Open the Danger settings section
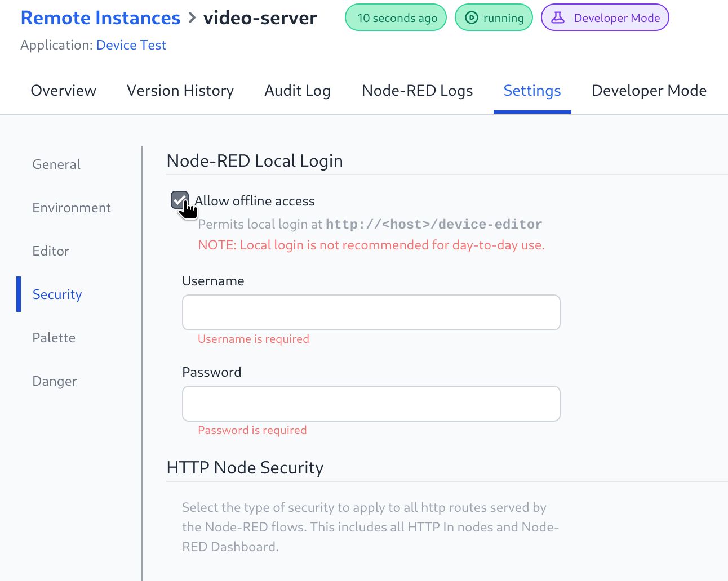 click(x=54, y=381)
